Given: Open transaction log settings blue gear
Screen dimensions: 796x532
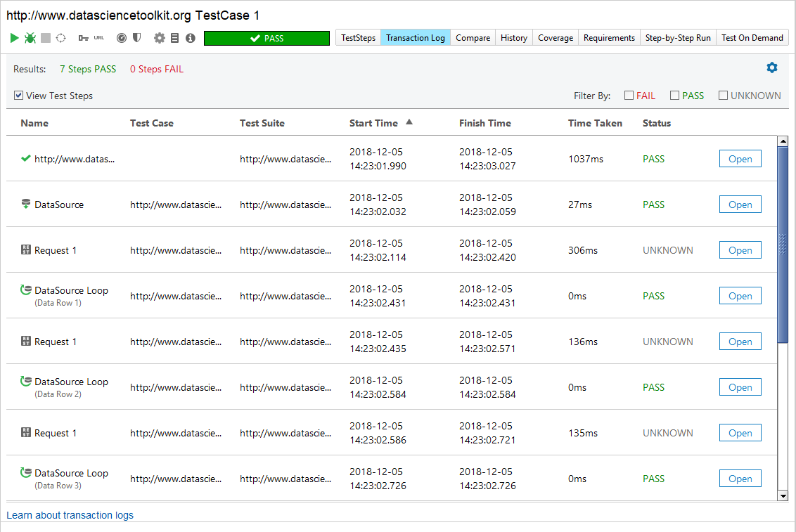Looking at the screenshot, I should (x=771, y=67).
